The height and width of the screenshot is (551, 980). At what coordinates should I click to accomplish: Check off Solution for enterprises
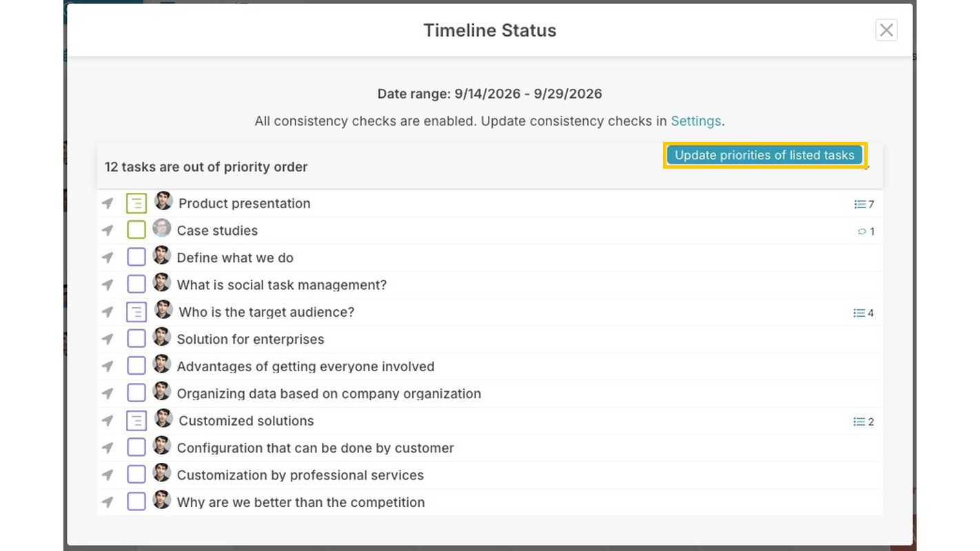(x=136, y=339)
